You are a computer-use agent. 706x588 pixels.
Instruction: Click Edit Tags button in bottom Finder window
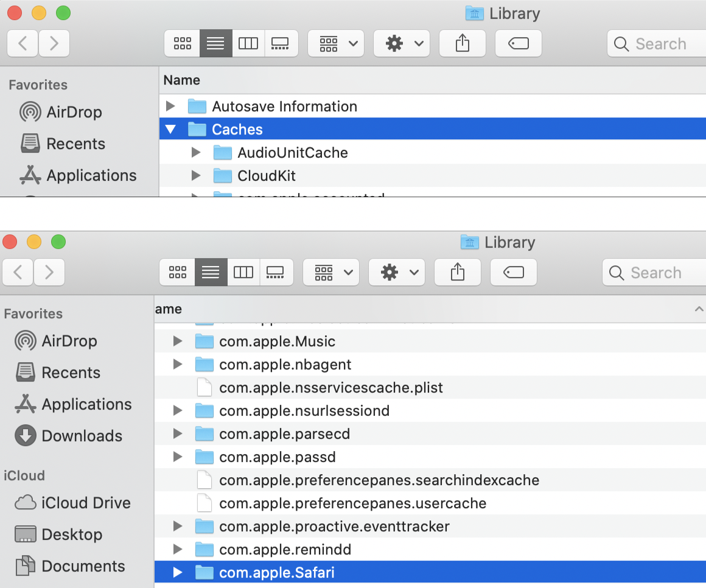coord(513,272)
